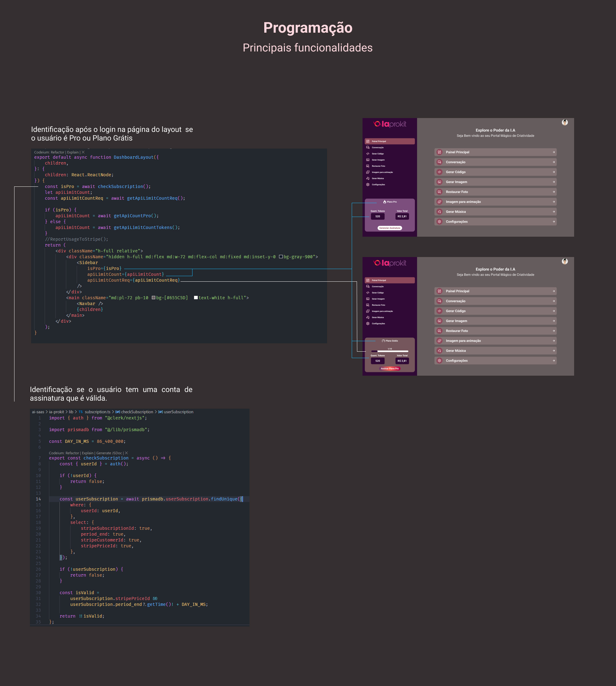Click the 1/10 usage progress bar

[390, 351]
